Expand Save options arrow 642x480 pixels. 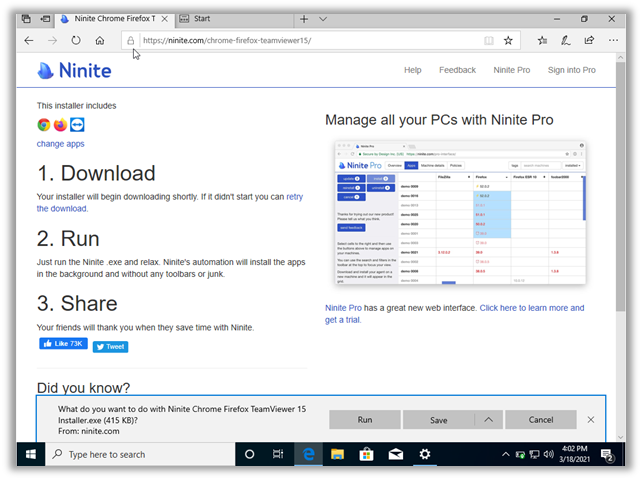[488, 420]
